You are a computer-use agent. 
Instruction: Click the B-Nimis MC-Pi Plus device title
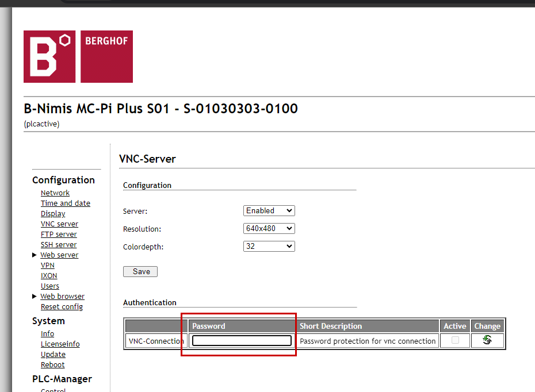[x=160, y=109]
